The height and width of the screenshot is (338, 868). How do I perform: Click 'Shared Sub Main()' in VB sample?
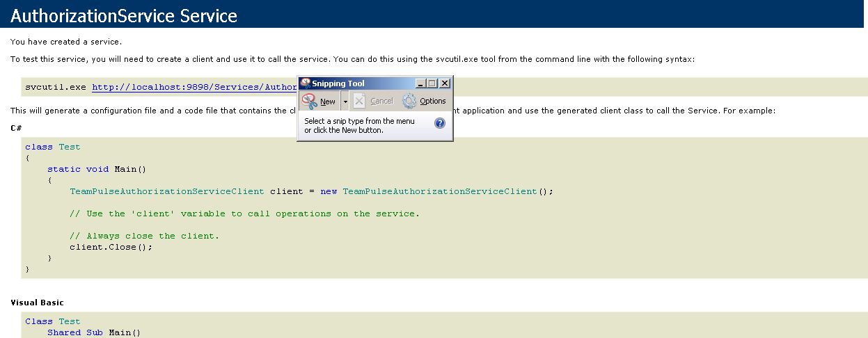tap(94, 332)
